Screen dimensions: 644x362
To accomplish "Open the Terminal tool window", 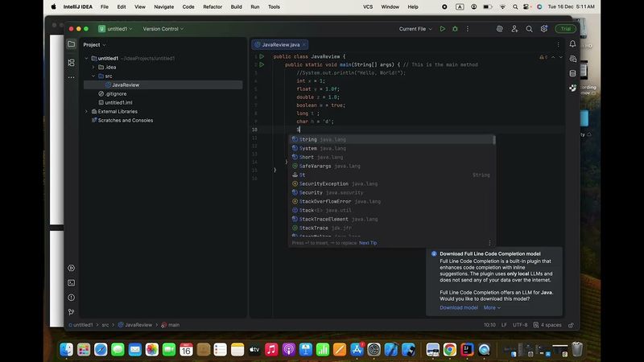I will (71, 282).
